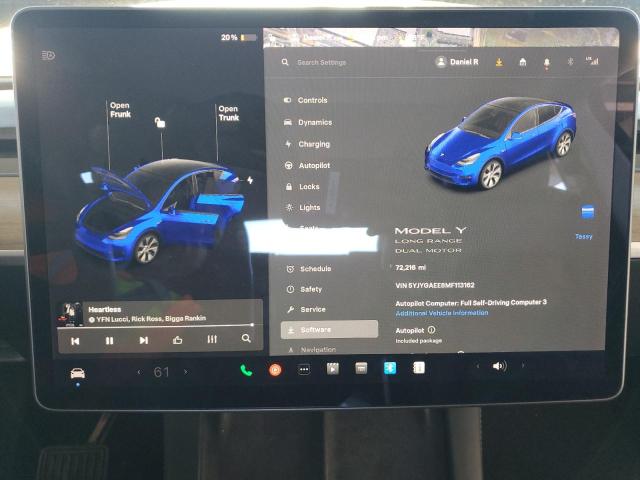Tap the car controls icon at bottom left
640x480 pixels.
[x=77, y=372]
